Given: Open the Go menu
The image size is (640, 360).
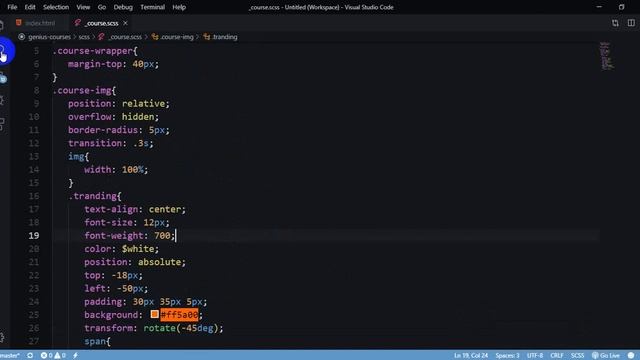Looking at the screenshot, I should [x=102, y=7].
